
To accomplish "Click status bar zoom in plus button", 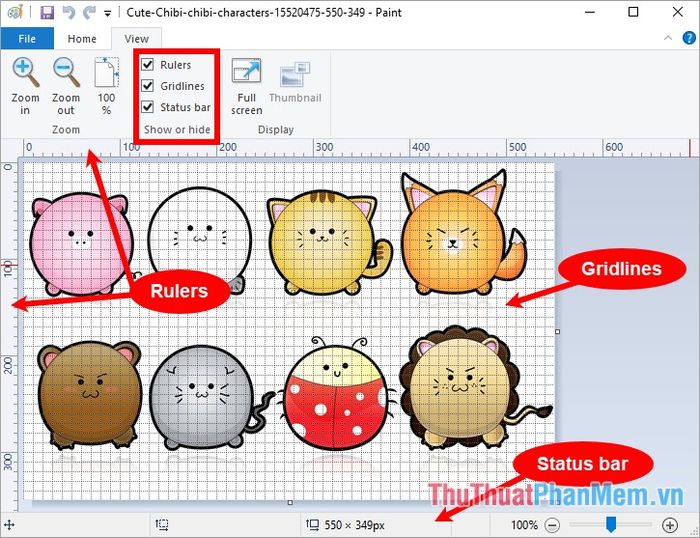I will (x=670, y=525).
